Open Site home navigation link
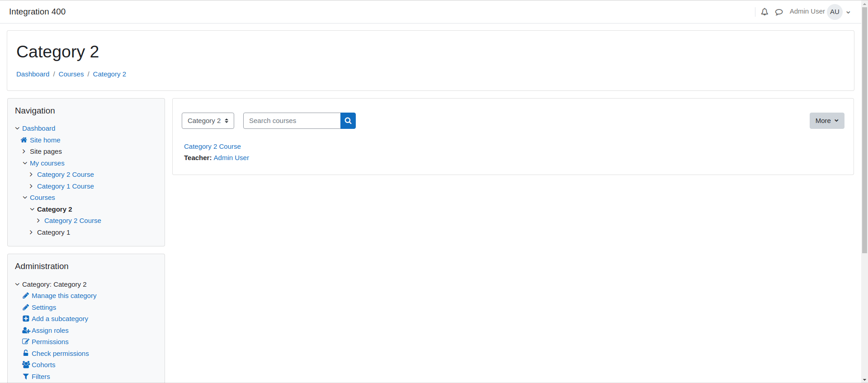The image size is (868, 383). (x=45, y=140)
